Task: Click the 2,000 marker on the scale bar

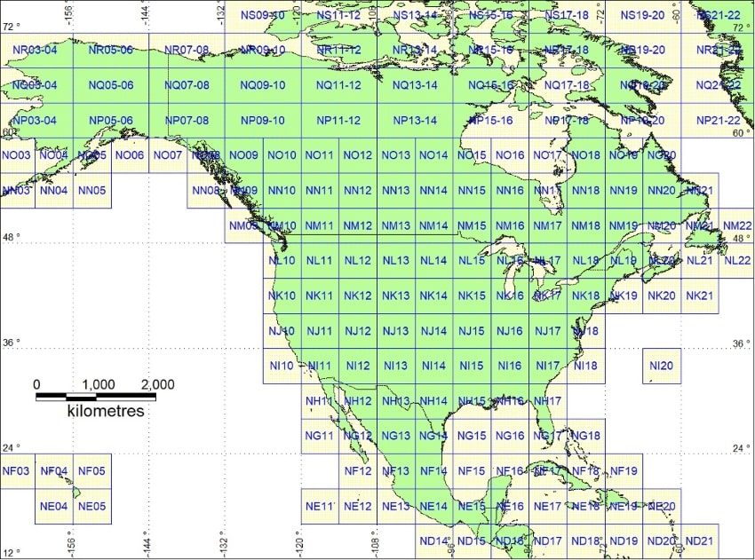Action: [157, 385]
